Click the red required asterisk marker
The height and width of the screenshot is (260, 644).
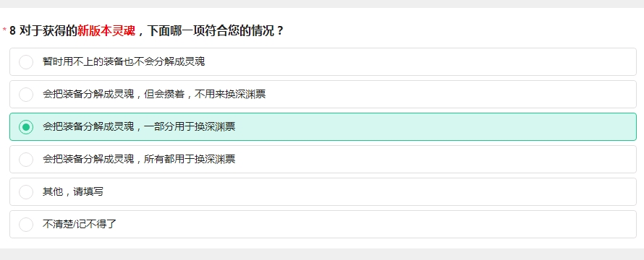pyautogui.click(x=4, y=30)
